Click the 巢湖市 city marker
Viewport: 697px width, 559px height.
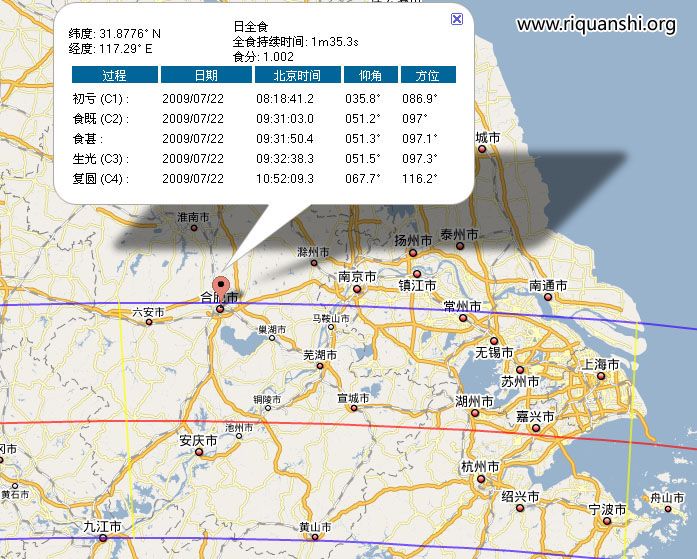272,338
